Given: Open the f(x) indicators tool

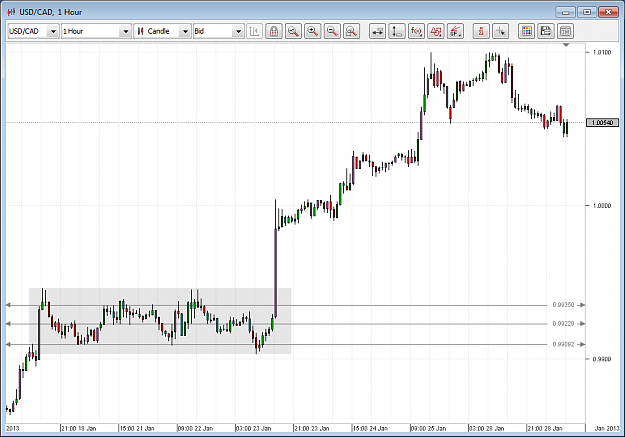Looking at the screenshot, I should 416,31.
